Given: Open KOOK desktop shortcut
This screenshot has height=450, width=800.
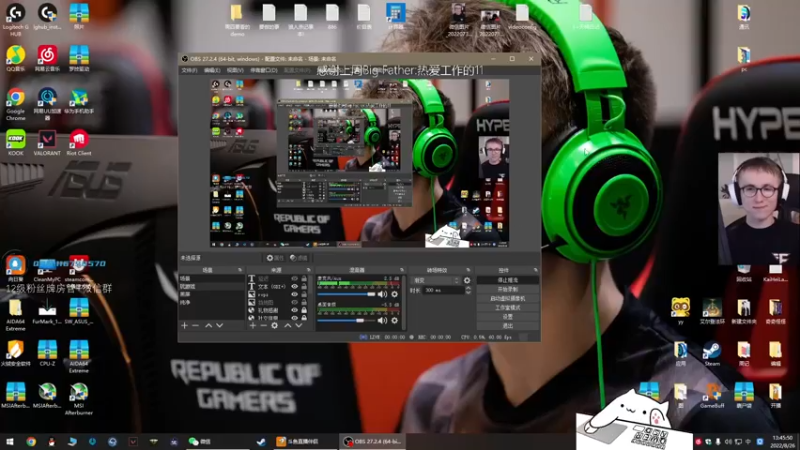Looking at the screenshot, I should click(x=15, y=143).
